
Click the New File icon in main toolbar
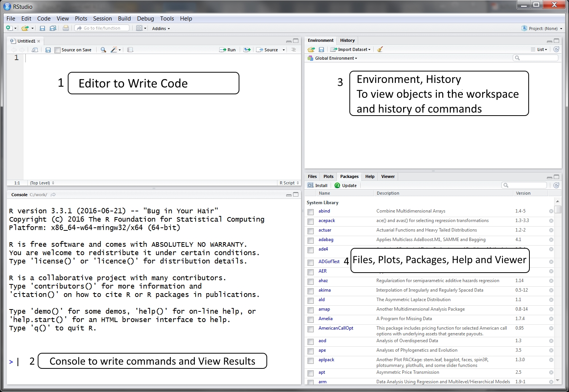(x=9, y=28)
